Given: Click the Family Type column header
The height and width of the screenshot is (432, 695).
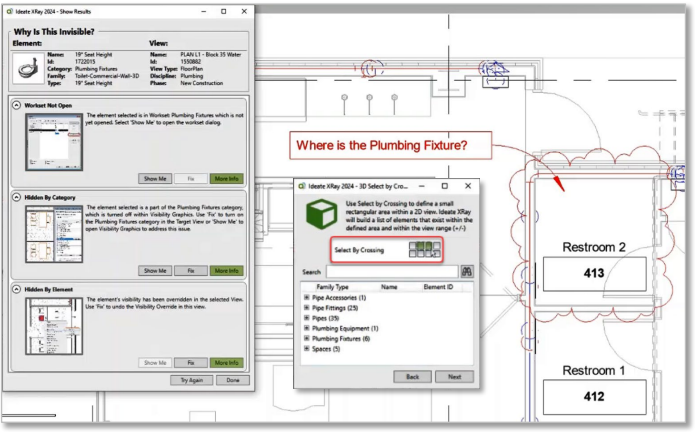Looking at the screenshot, I should (x=332, y=287).
